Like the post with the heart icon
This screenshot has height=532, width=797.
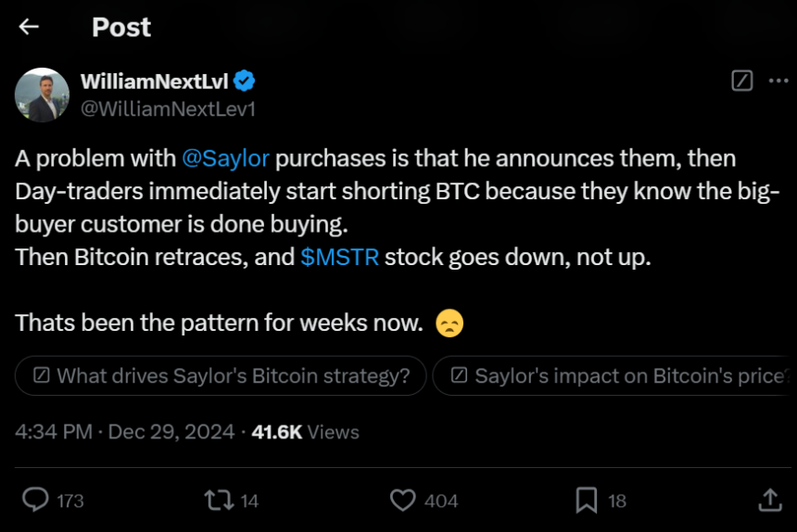click(x=402, y=500)
